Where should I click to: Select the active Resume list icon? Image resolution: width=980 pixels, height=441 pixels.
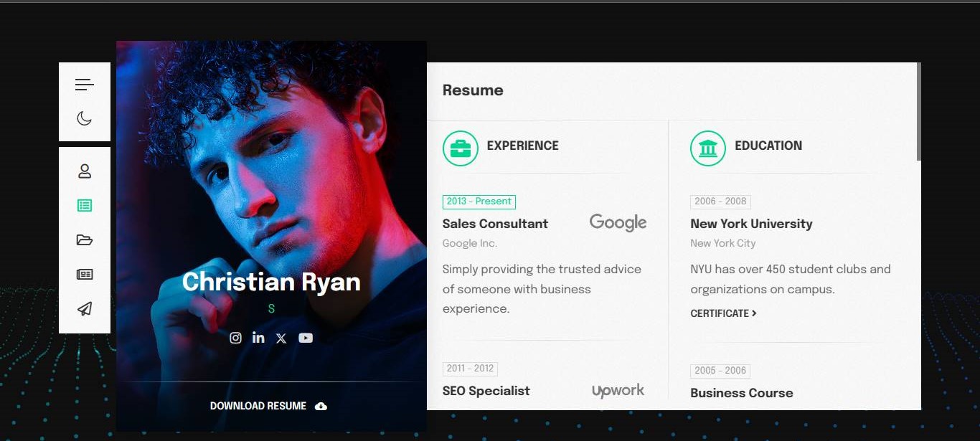click(x=85, y=205)
